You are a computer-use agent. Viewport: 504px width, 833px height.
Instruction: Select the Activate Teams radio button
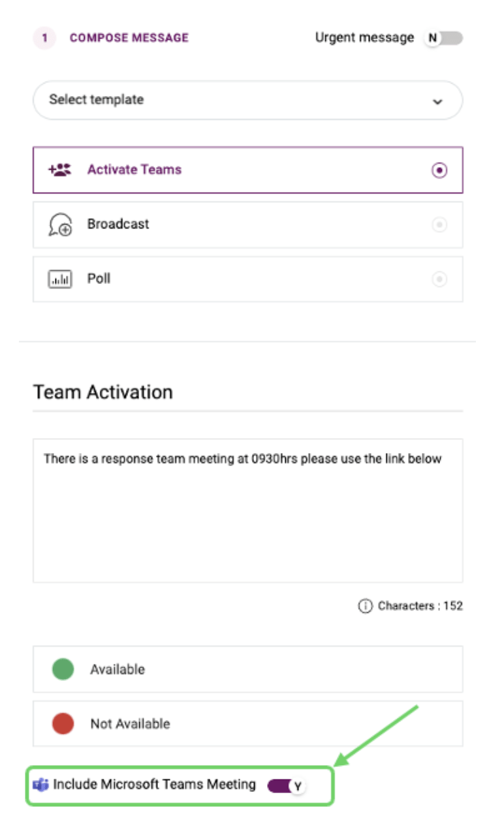point(440,170)
